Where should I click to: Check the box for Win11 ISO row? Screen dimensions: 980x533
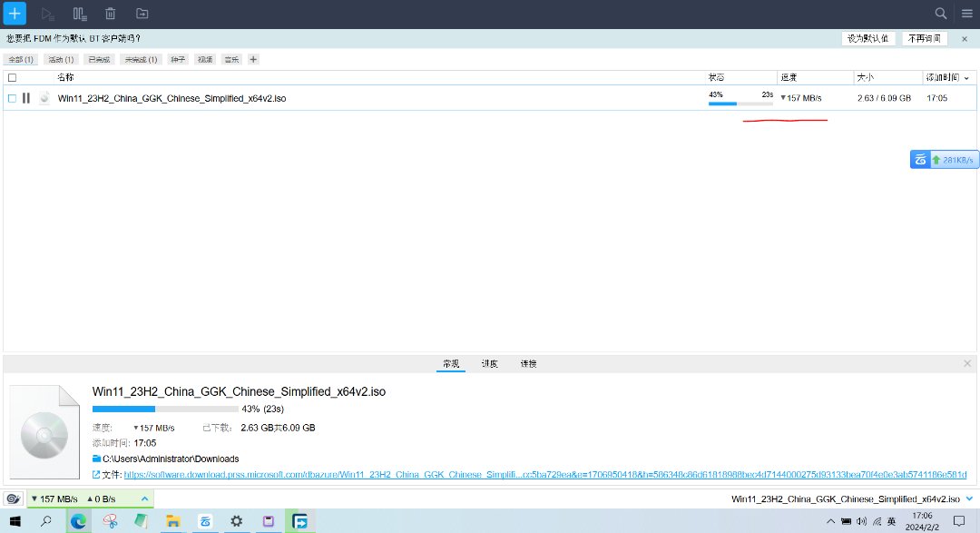point(12,98)
